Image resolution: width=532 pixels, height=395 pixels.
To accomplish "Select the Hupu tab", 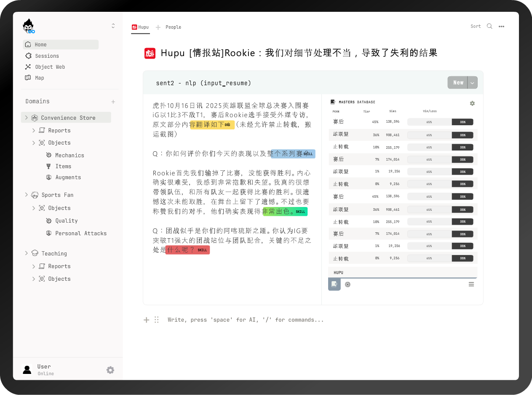I will coord(140,27).
